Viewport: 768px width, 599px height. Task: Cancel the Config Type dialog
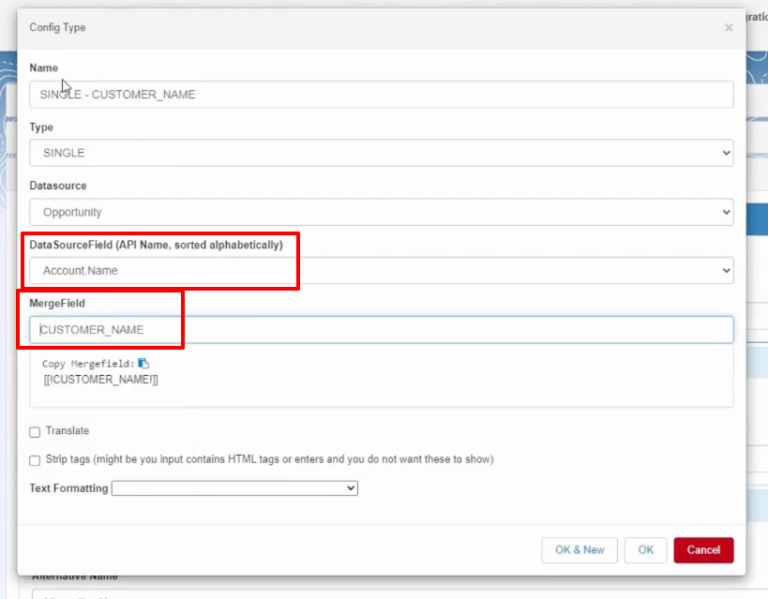(x=703, y=550)
